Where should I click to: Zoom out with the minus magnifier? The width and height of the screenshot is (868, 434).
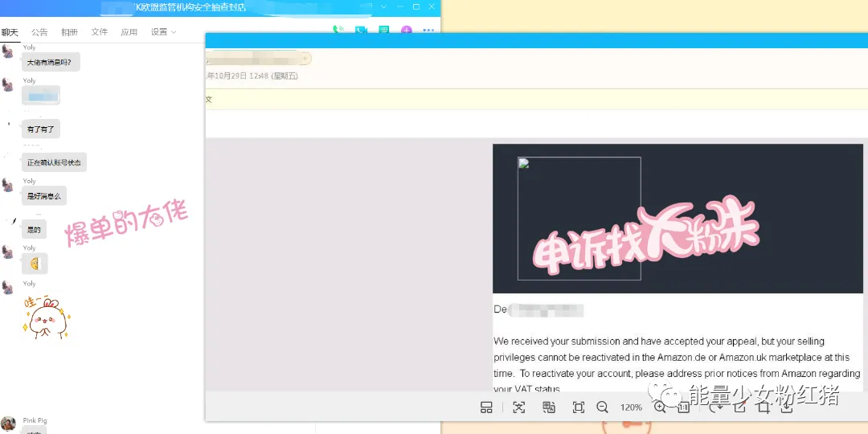tap(602, 407)
